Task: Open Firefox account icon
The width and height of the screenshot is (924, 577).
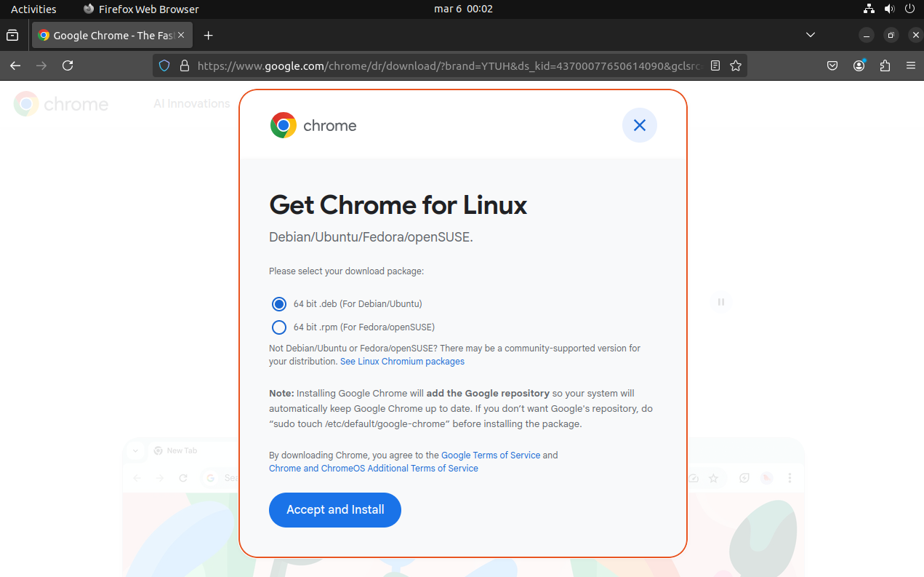Action: point(859,65)
